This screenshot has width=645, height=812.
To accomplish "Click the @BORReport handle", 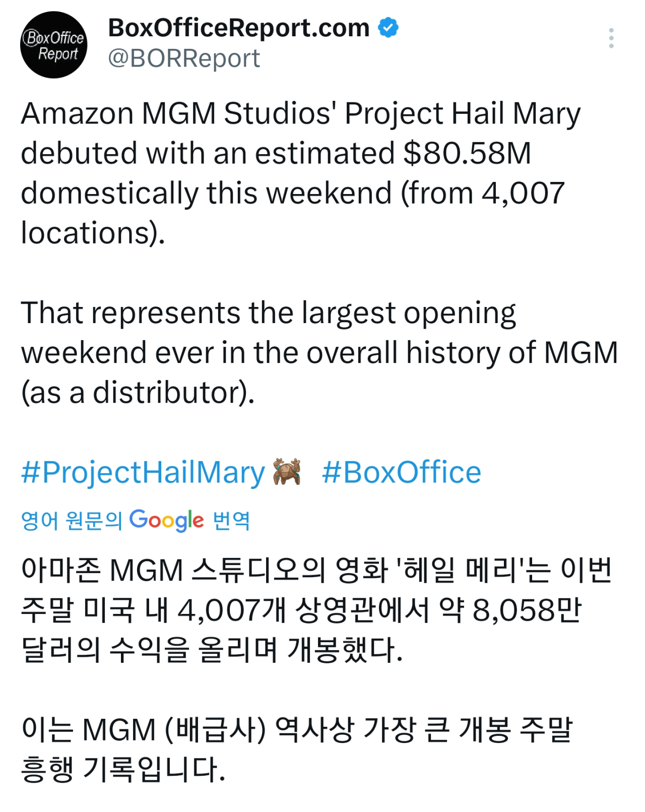I will 184,58.
